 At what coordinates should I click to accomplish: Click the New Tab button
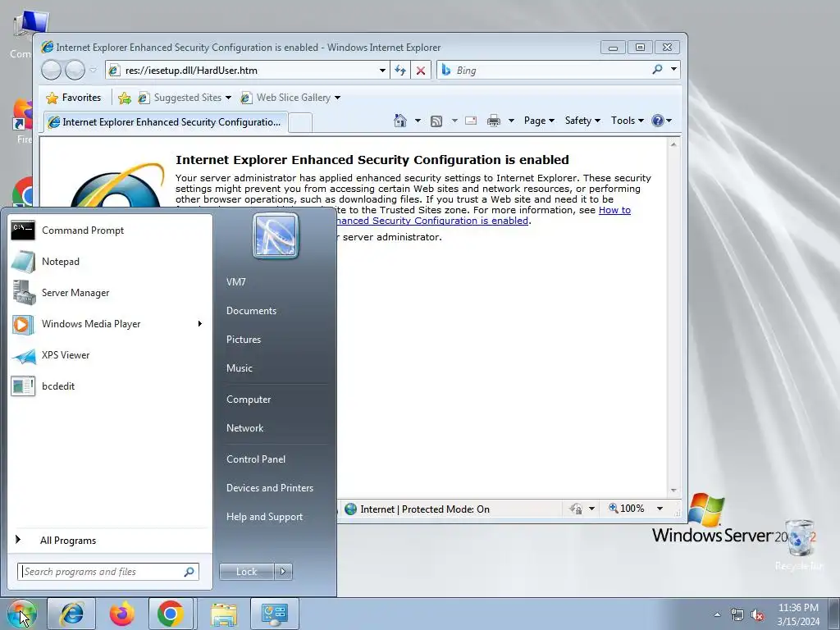[x=300, y=123]
